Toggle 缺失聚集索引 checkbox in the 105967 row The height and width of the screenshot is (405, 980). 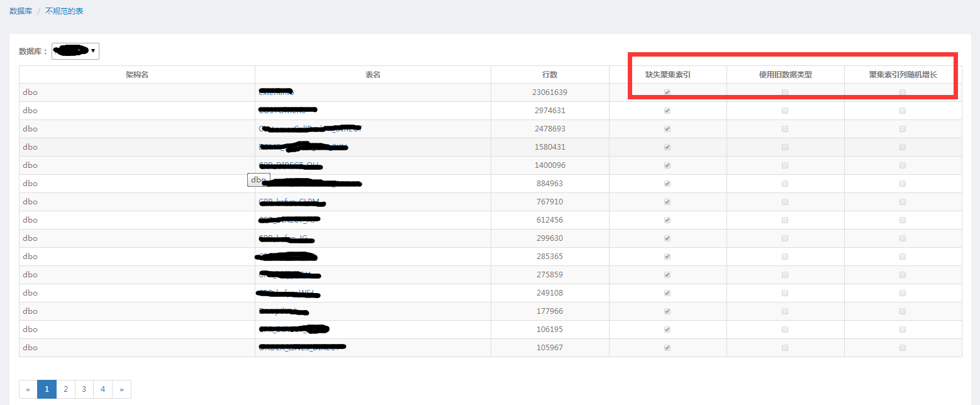point(667,348)
